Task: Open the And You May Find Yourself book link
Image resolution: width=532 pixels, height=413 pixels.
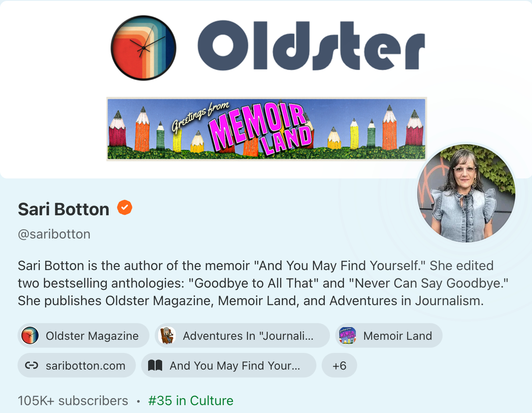Action: (x=228, y=366)
